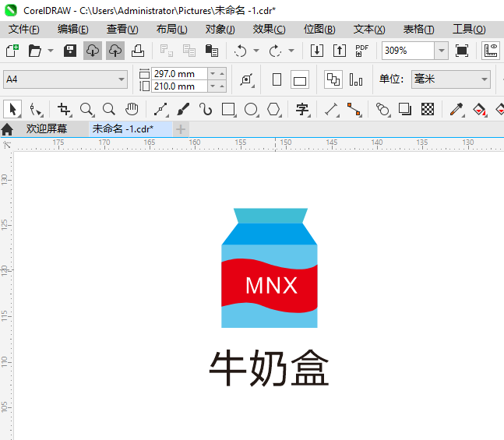Click the cloud download icon
504x440 pixels.
coord(93,51)
